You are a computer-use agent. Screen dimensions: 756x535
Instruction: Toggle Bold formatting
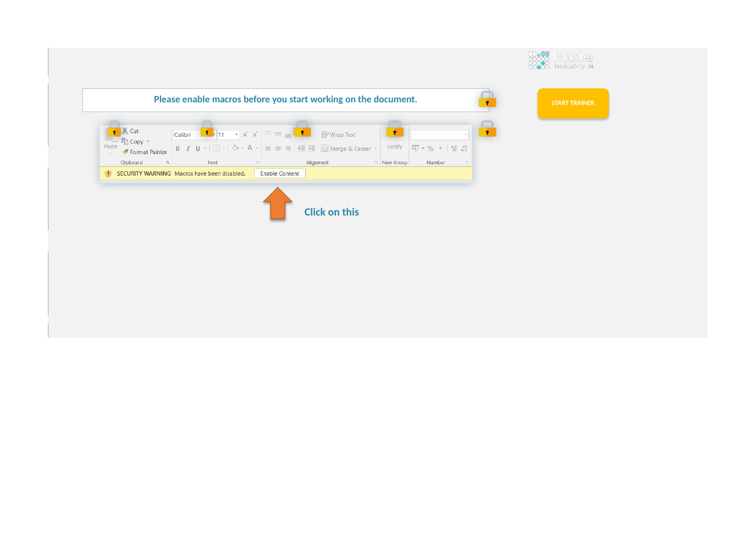(x=178, y=149)
